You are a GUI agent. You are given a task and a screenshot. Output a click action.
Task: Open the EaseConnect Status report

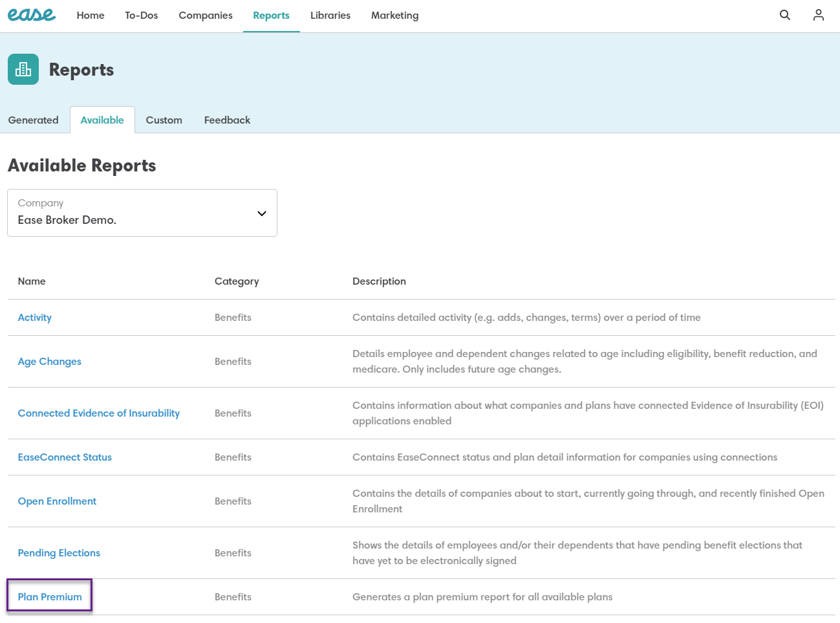pos(65,457)
